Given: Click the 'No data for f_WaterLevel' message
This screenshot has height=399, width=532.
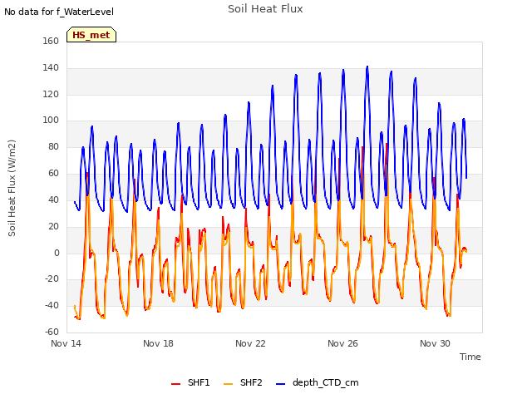Looking at the screenshot, I should pos(59,12).
